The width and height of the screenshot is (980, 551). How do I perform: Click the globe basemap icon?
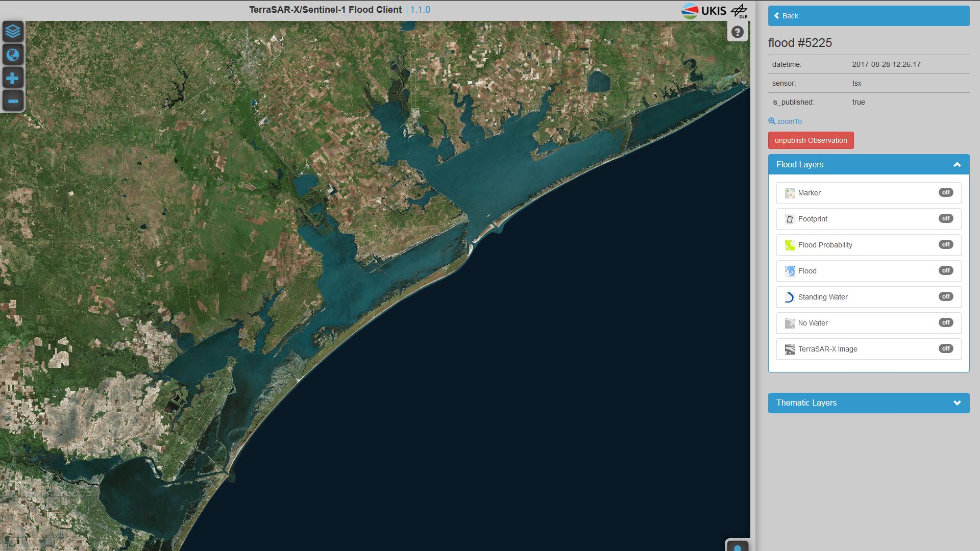click(13, 55)
